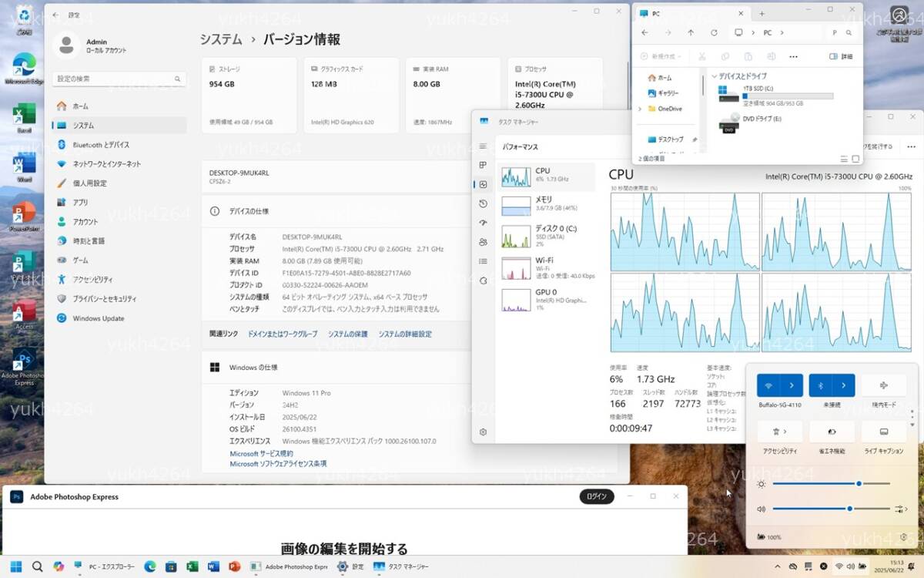Collapse デバイスとドライブ group in Explorer
924x578 pixels.
click(715, 76)
